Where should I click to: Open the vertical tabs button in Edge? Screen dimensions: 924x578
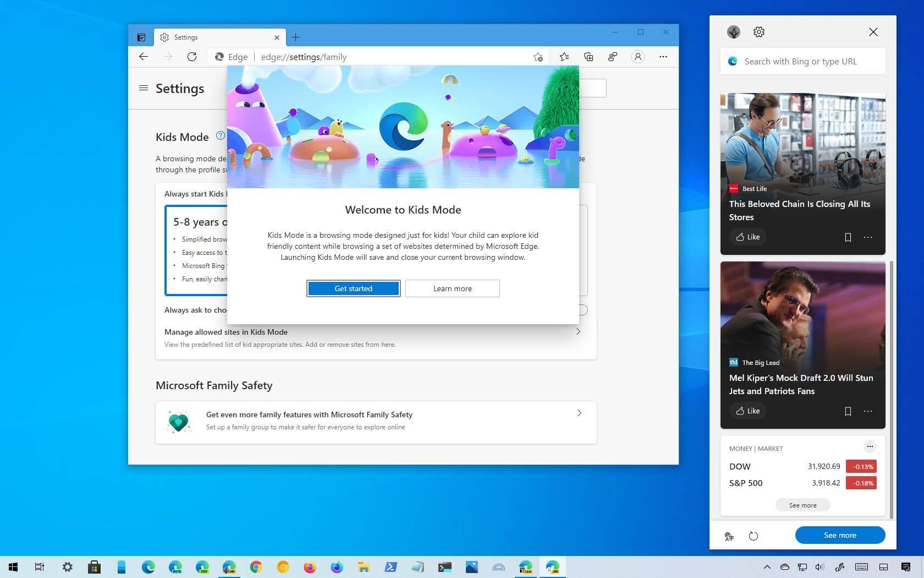click(141, 37)
